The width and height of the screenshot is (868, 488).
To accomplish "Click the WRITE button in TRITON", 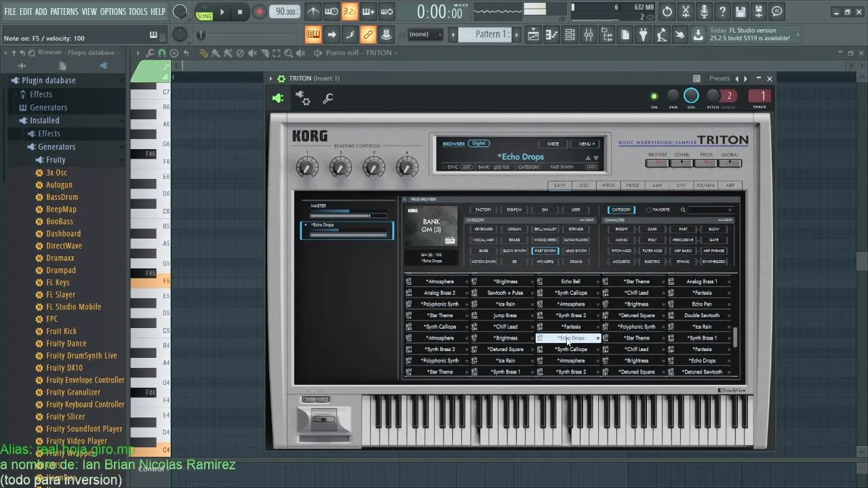I will 553,144.
